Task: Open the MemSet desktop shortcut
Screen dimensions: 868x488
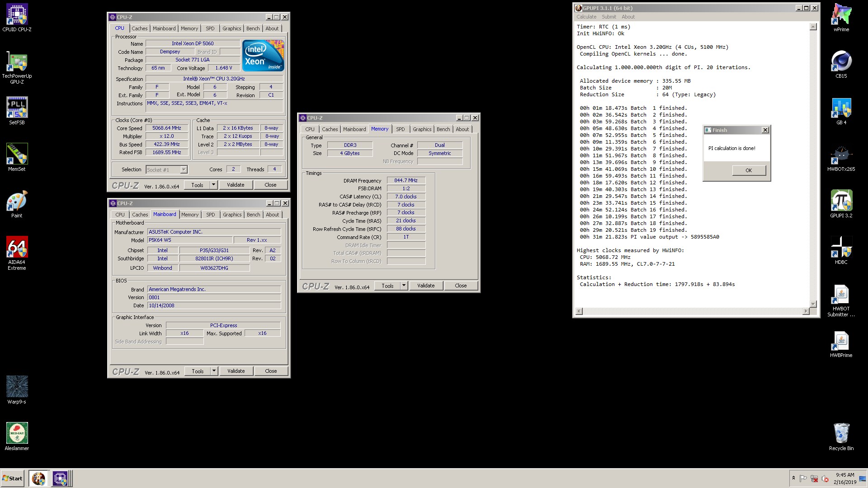Action: pyautogui.click(x=17, y=158)
